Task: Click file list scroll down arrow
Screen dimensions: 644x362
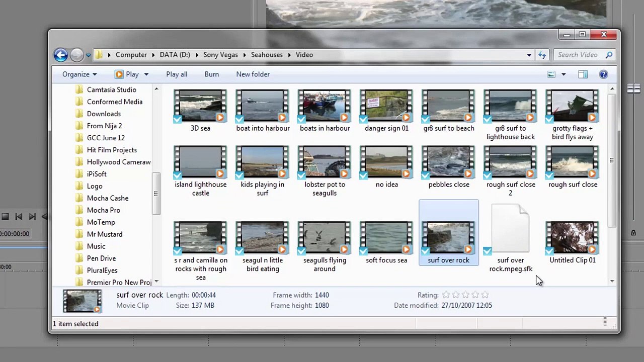Action: (x=612, y=282)
